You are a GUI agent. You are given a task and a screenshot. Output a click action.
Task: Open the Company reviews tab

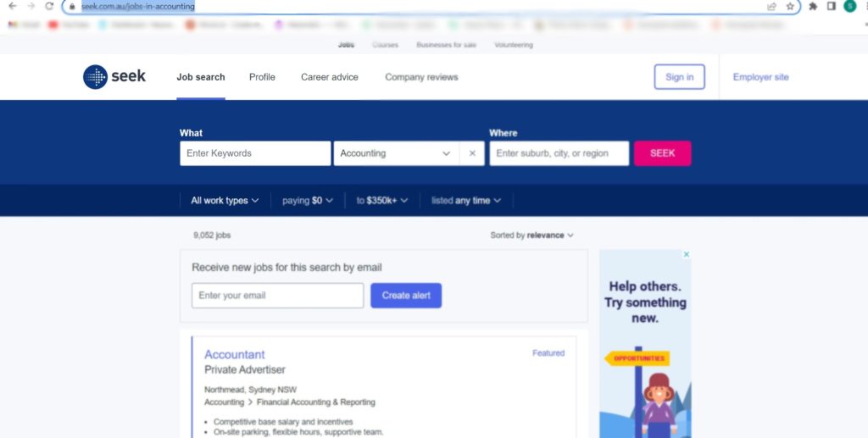(422, 77)
